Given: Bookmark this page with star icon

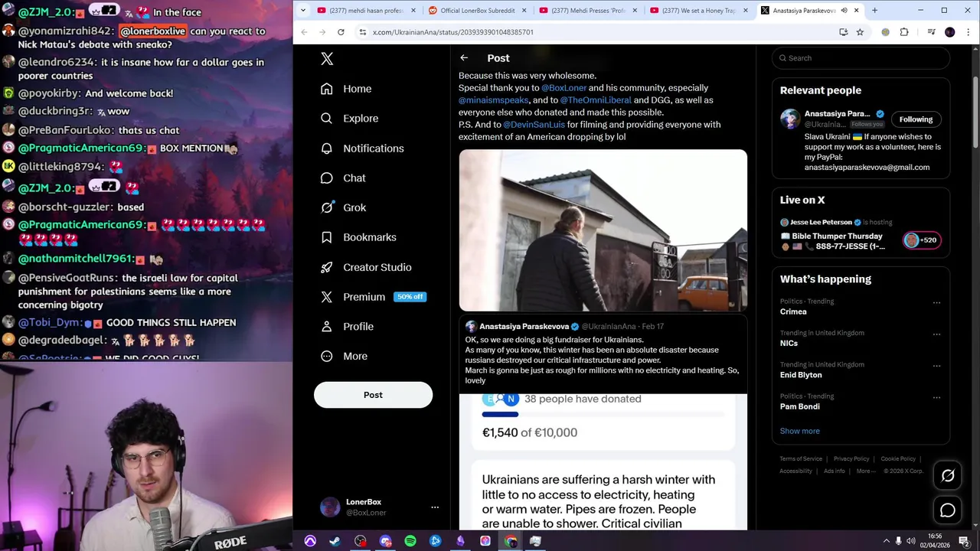Looking at the screenshot, I should (860, 32).
